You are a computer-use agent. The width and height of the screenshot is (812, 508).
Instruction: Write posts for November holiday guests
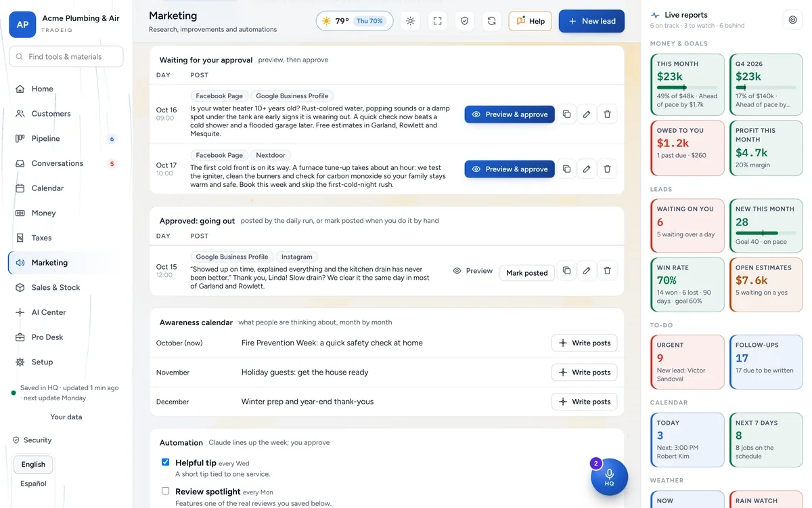point(585,373)
